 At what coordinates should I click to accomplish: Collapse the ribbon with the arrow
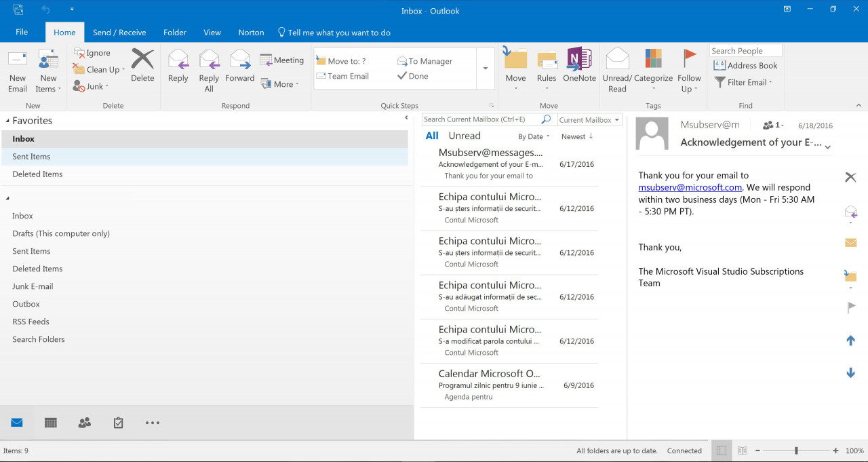[x=859, y=106]
